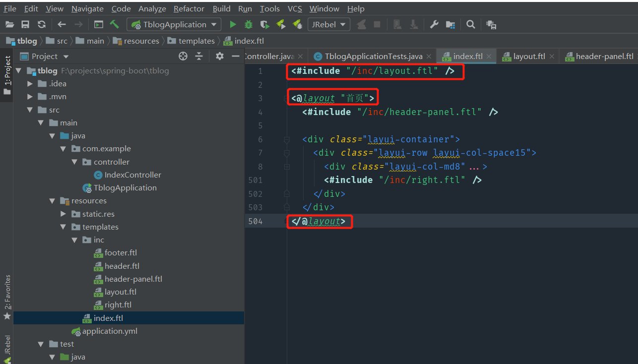Expand the .mvn folder arrow
This screenshot has height=364, width=638.
tap(30, 97)
